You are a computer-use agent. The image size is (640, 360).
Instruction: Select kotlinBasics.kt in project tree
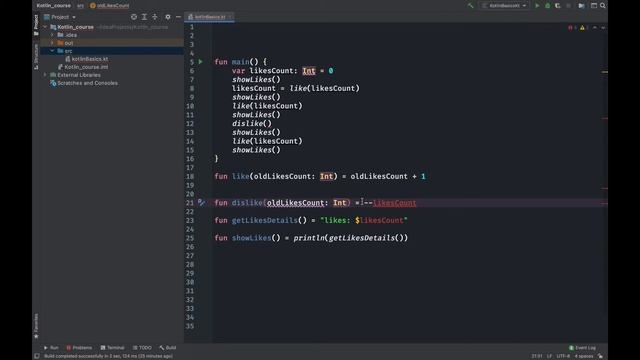point(89,59)
